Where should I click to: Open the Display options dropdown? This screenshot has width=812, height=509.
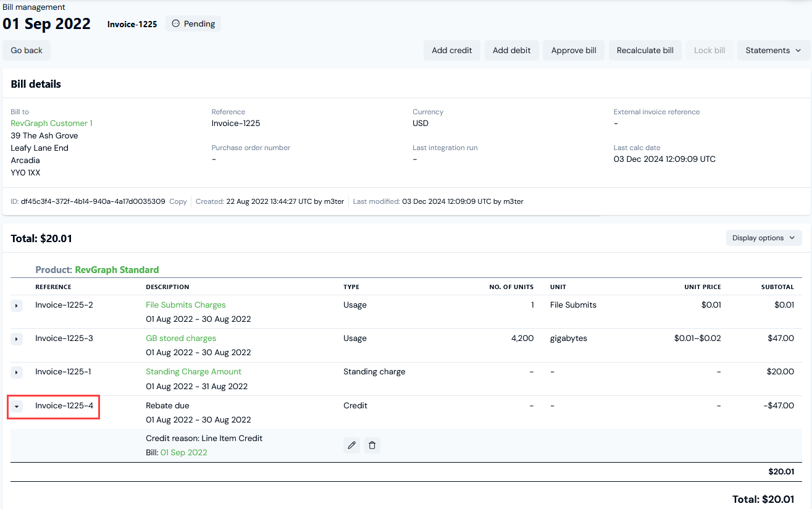(763, 238)
